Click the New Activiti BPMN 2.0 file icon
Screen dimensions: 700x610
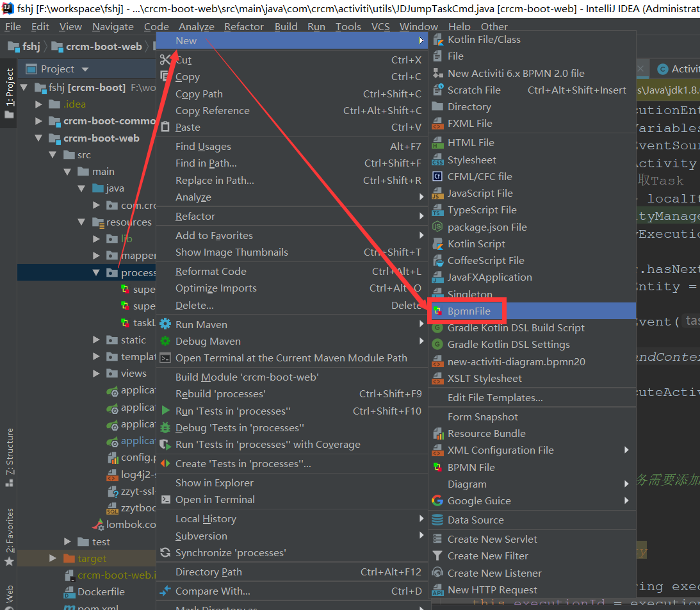click(x=438, y=73)
